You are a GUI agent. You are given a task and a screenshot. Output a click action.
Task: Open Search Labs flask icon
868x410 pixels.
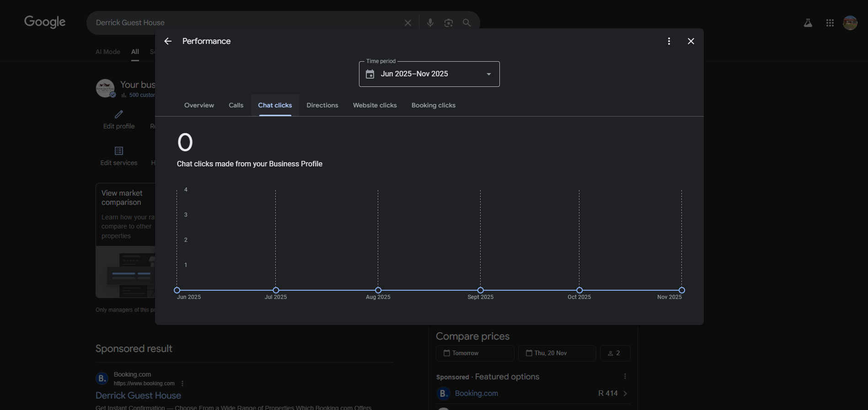808,23
